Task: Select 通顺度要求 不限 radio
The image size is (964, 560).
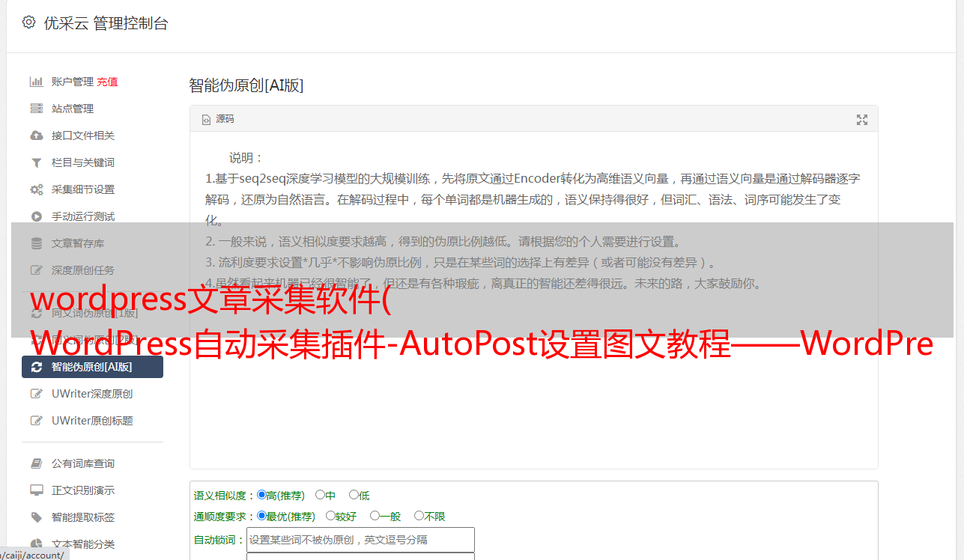Action: point(419,516)
